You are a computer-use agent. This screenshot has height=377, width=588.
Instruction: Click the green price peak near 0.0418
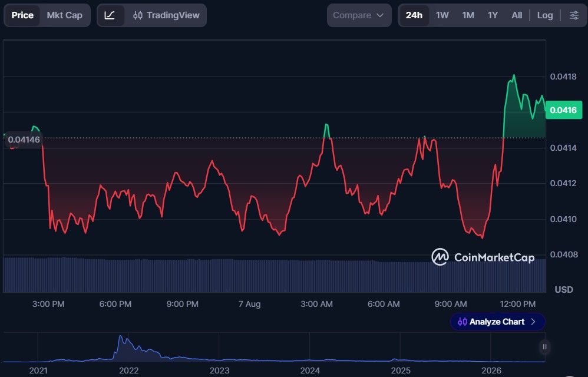tap(514, 76)
